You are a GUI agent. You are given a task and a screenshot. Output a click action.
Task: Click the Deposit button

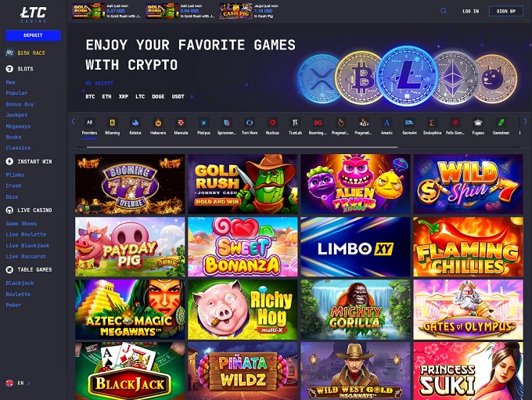click(33, 35)
